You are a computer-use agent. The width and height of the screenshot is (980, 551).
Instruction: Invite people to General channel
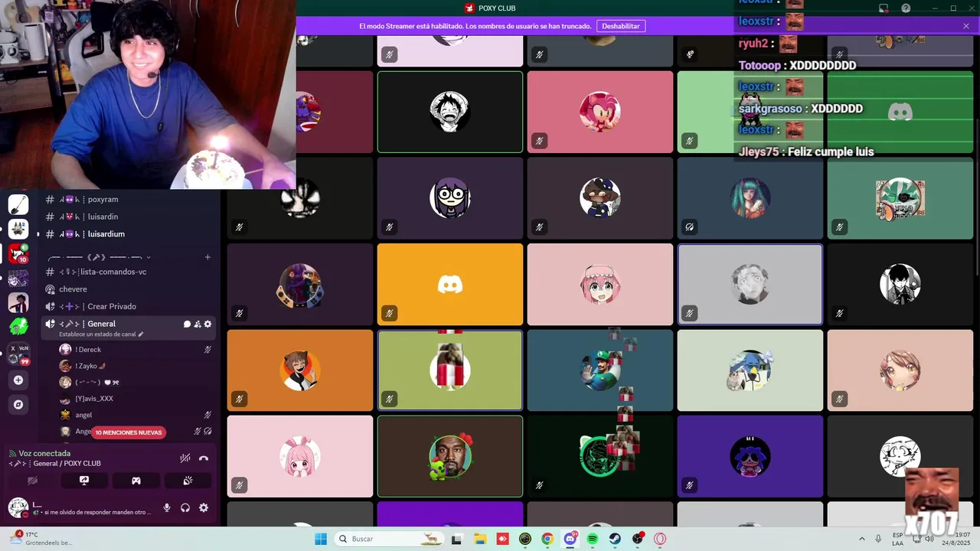pos(198,324)
